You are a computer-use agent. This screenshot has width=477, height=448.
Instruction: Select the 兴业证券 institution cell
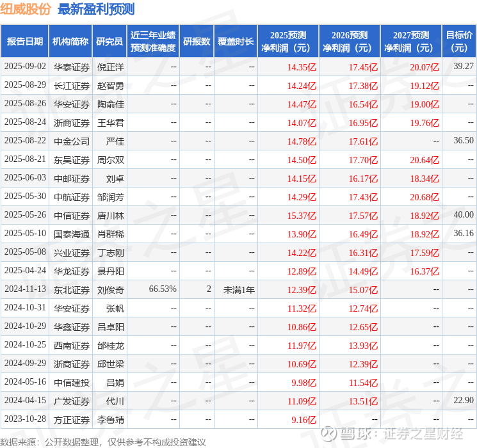pyautogui.click(x=72, y=253)
